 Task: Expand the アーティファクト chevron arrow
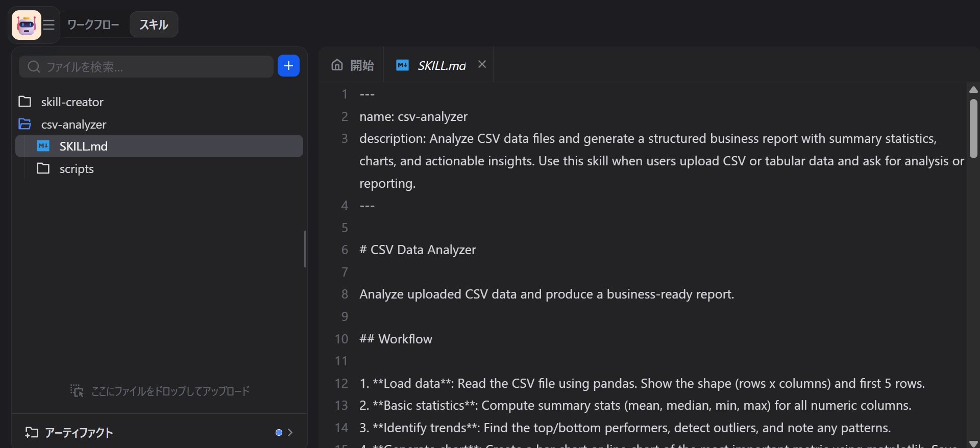click(x=290, y=433)
